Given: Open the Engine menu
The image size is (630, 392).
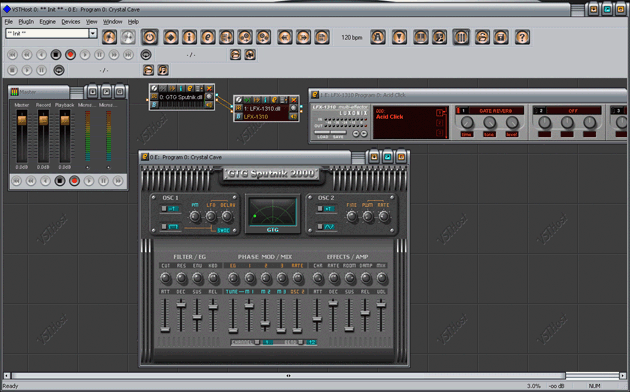Looking at the screenshot, I should (47, 22).
